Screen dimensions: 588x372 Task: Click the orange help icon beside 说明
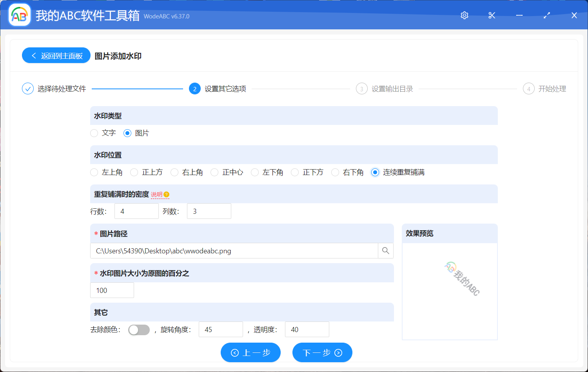[167, 194]
